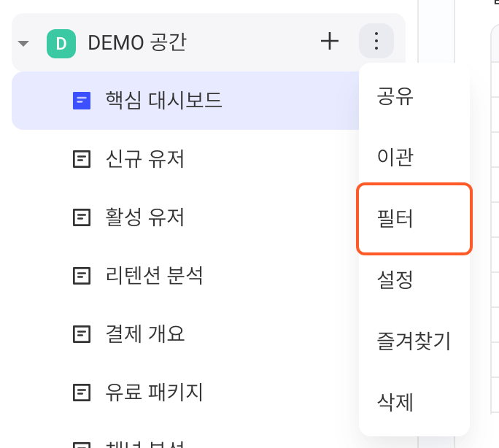Screen dimensions: 499x448
Task: Click the dashboard icon next to 리텐션 분석
Action: (82, 276)
